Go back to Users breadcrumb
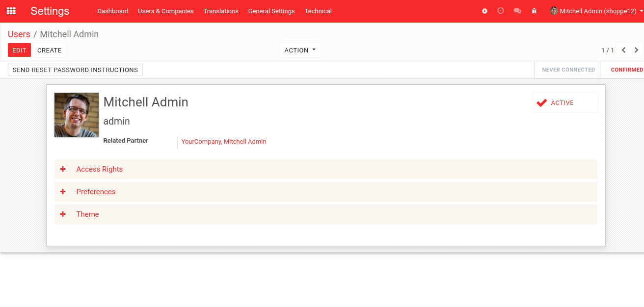This screenshot has height=307, width=644. tap(19, 34)
